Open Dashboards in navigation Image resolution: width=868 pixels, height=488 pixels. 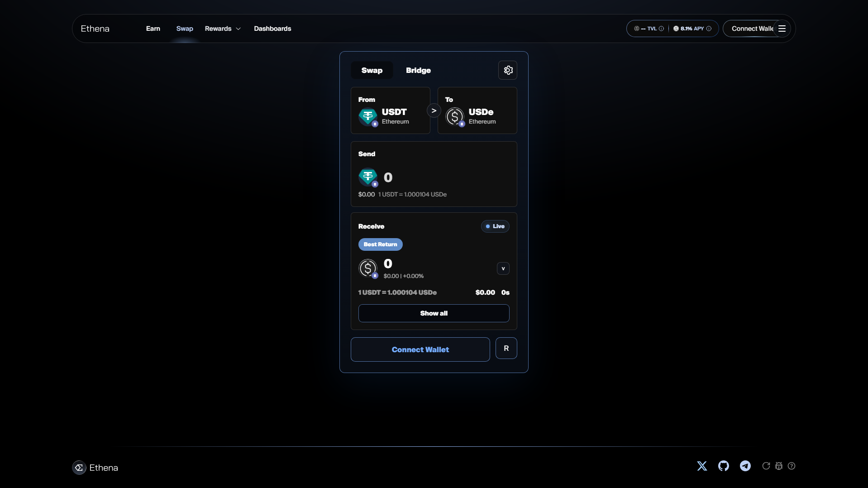click(x=272, y=29)
